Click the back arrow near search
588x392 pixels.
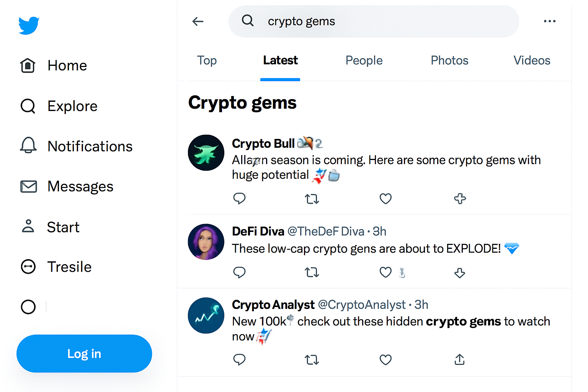(198, 21)
